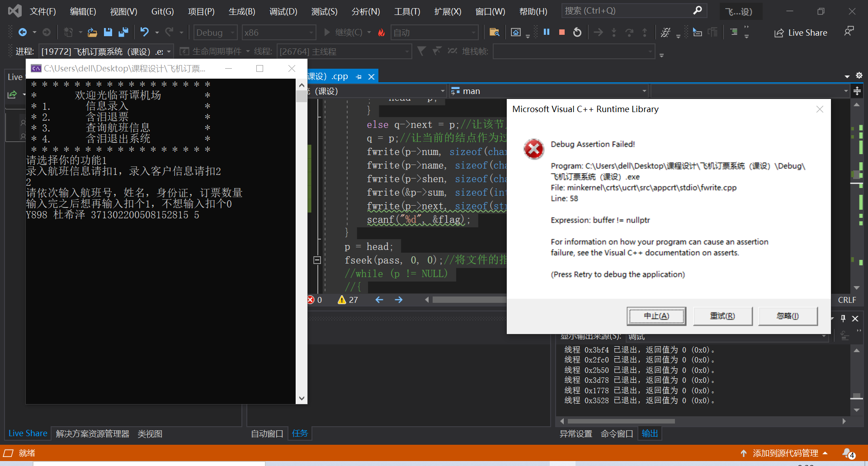Click the navigate backward arrow icon
868x466 pixels.
click(x=22, y=33)
